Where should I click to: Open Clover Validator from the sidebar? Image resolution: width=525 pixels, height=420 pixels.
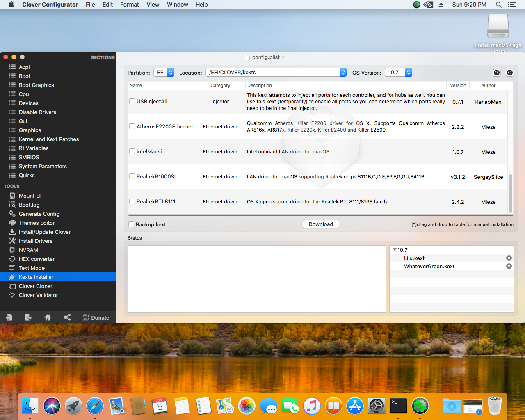(x=38, y=295)
